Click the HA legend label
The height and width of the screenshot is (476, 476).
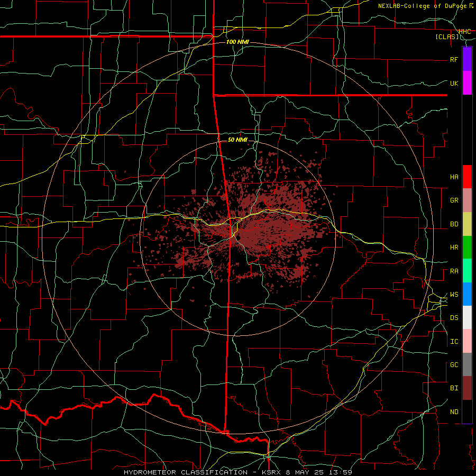(x=454, y=177)
